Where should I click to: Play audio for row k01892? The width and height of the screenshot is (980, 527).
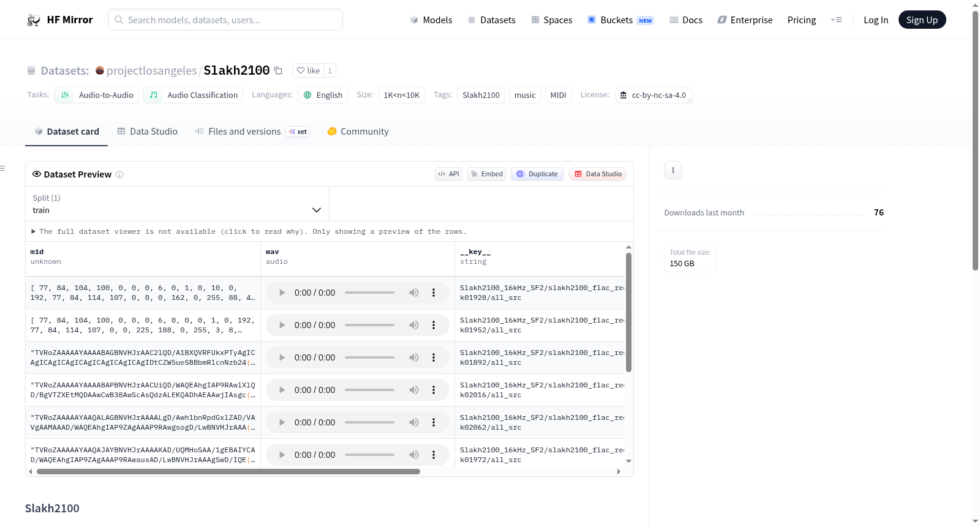pyautogui.click(x=282, y=357)
